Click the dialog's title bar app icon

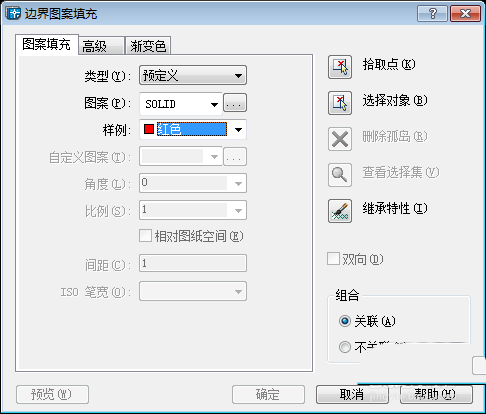(13, 13)
